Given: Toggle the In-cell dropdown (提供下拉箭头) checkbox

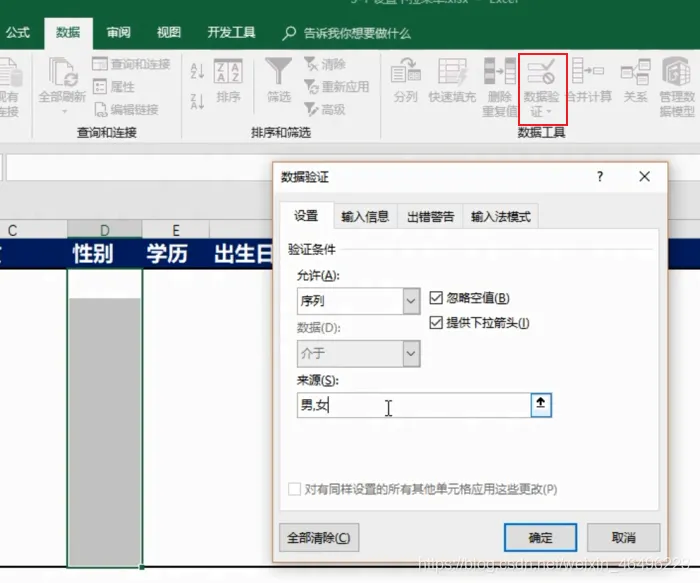Looking at the screenshot, I should [x=436, y=322].
